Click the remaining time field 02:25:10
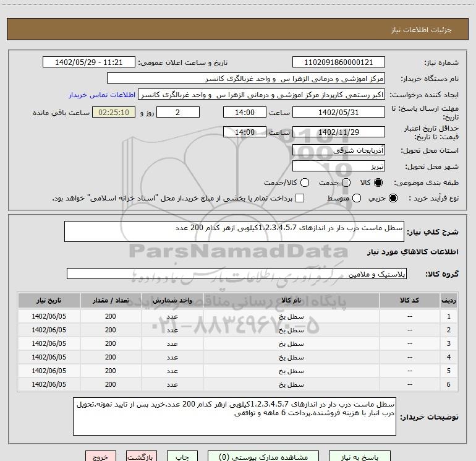 [114, 112]
